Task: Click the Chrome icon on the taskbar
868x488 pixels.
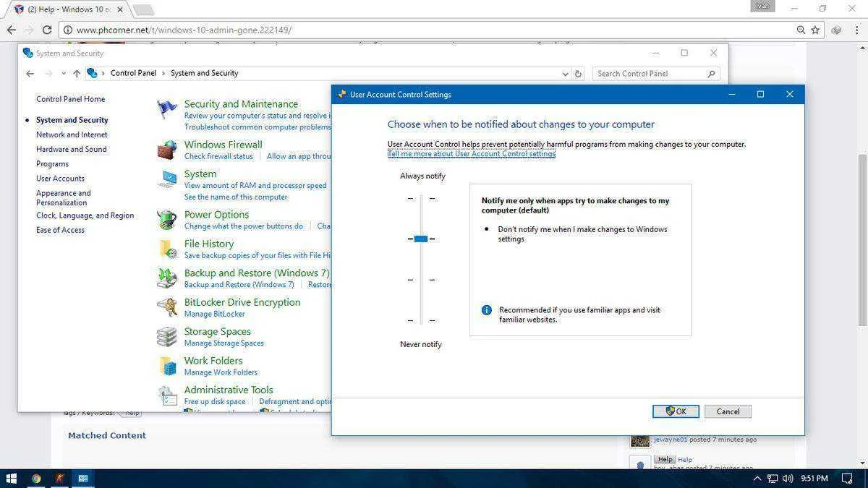Action: click(36, 478)
